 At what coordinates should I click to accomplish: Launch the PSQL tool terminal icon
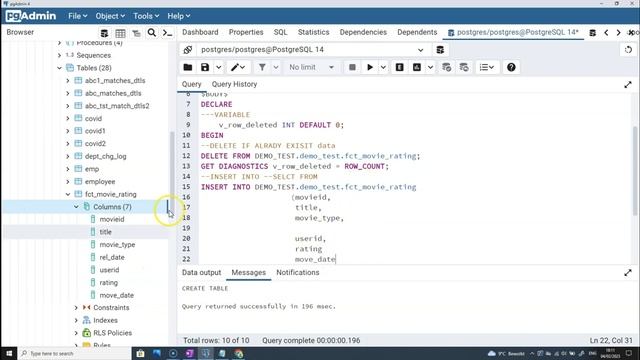click(x=167, y=33)
